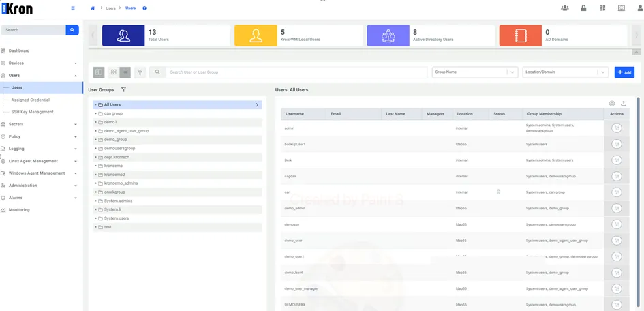Image resolution: width=644 pixels, height=311 pixels.
Task: Click the sidebar Search input field
Action: pyautogui.click(x=33, y=30)
